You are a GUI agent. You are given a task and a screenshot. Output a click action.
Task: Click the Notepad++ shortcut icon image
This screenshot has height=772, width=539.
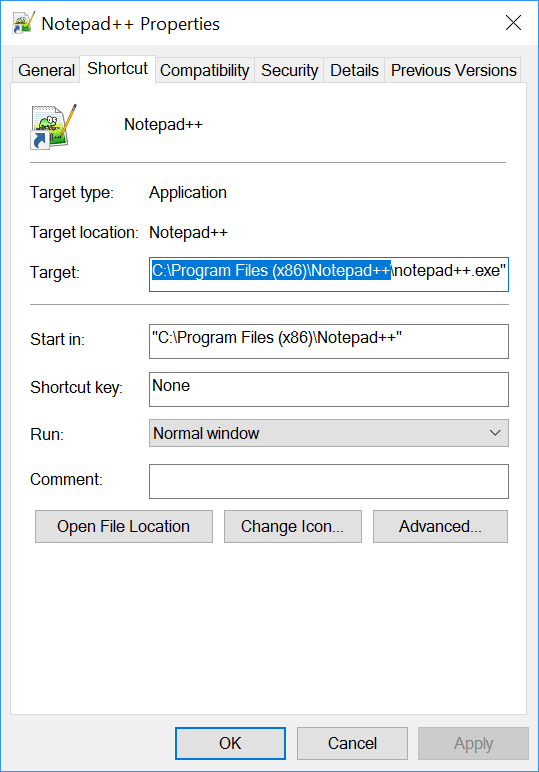pyautogui.click(x=54, y=127)
